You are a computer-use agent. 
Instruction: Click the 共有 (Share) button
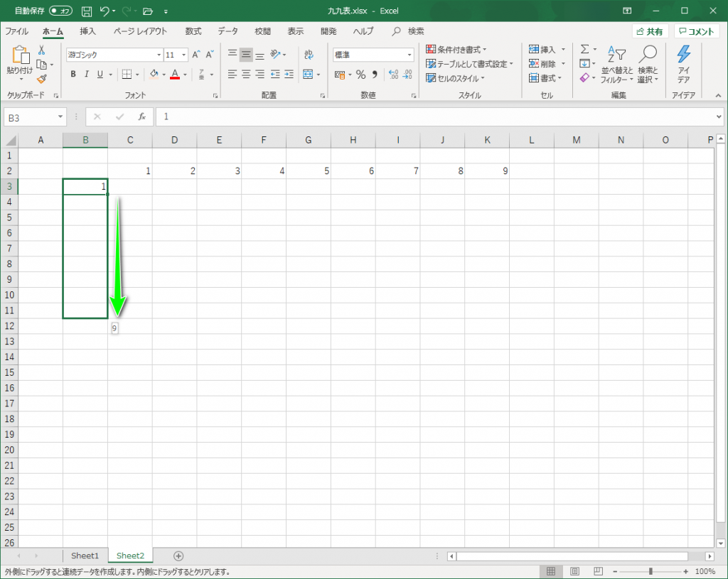pos(650,31)
